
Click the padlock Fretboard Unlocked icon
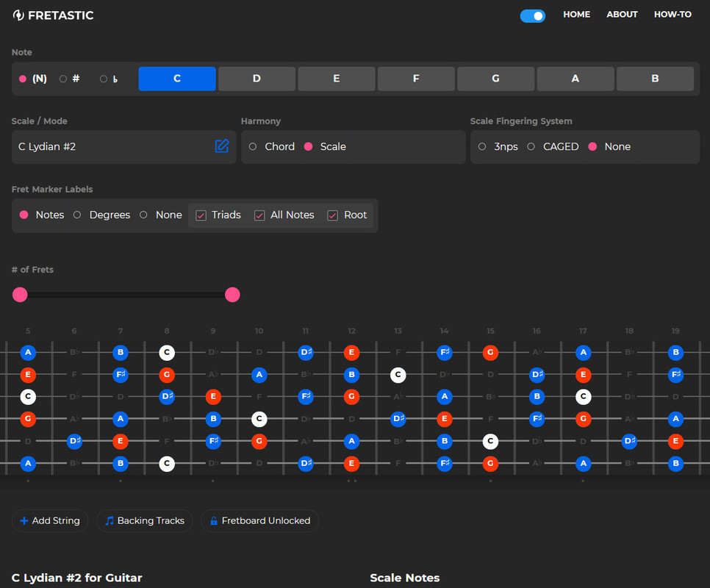(214, 521)
